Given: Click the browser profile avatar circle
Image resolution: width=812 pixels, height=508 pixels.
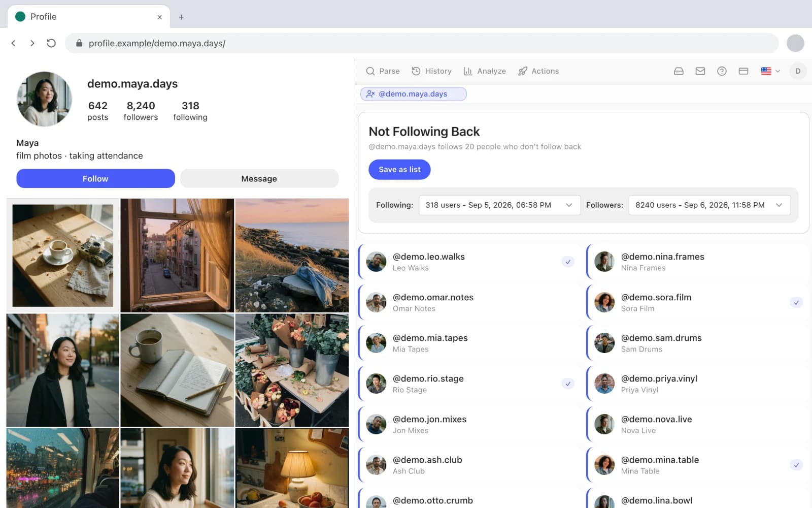Looking at the screenshot, I should pos(795,43).
